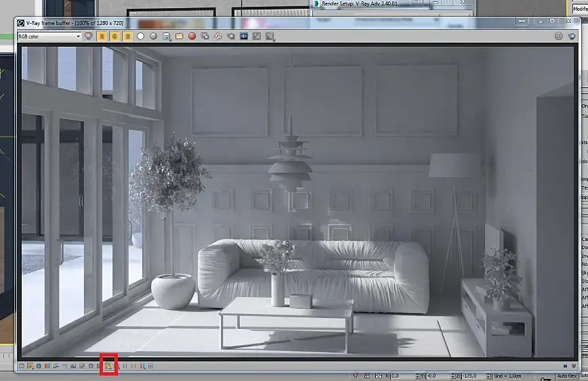
Task: Expand the double chevron at VFB bottom right
Action: [574, 366]
